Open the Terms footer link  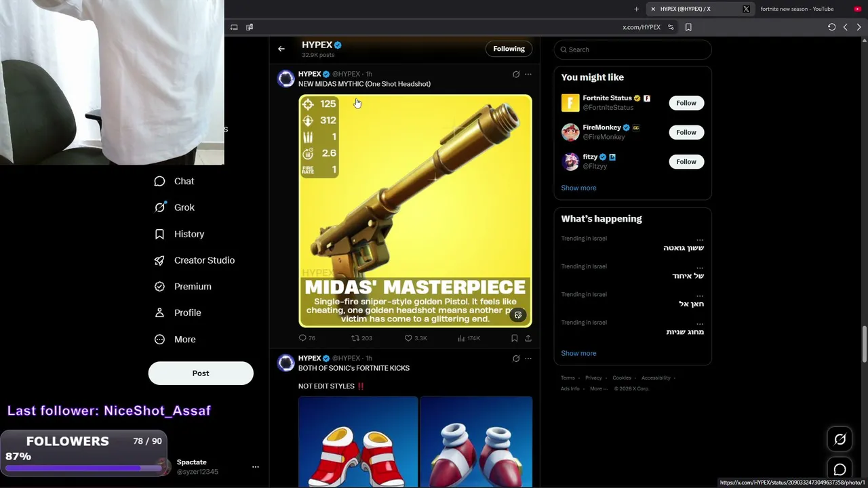568,378
